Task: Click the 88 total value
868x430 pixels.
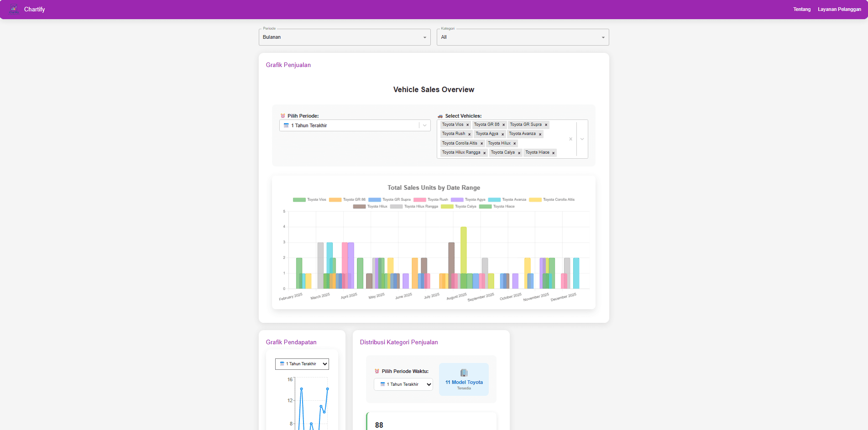Action: [x=379, y=425]
